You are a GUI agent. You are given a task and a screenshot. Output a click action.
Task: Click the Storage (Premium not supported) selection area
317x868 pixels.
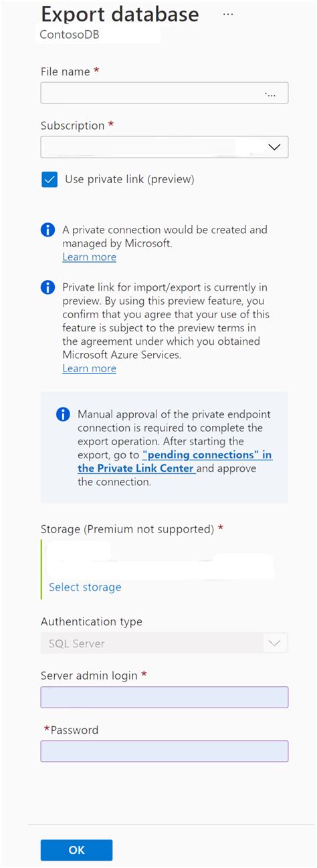(x=165, y=569)
